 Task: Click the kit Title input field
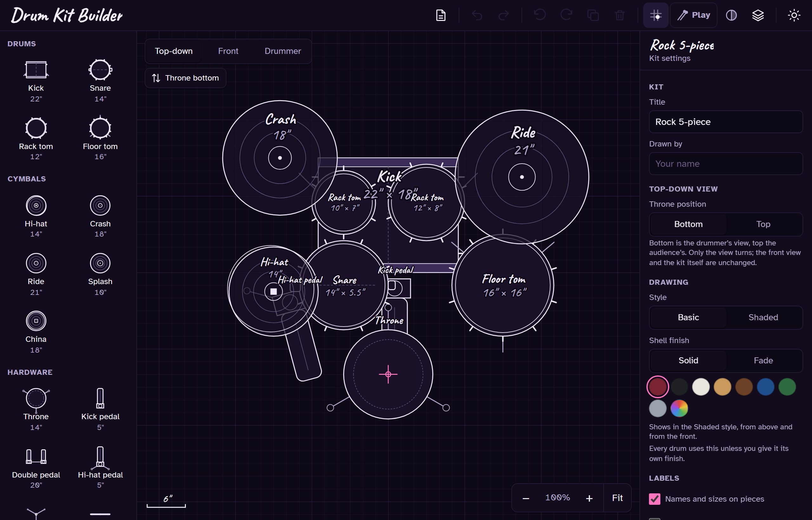[x=725, y=122]
